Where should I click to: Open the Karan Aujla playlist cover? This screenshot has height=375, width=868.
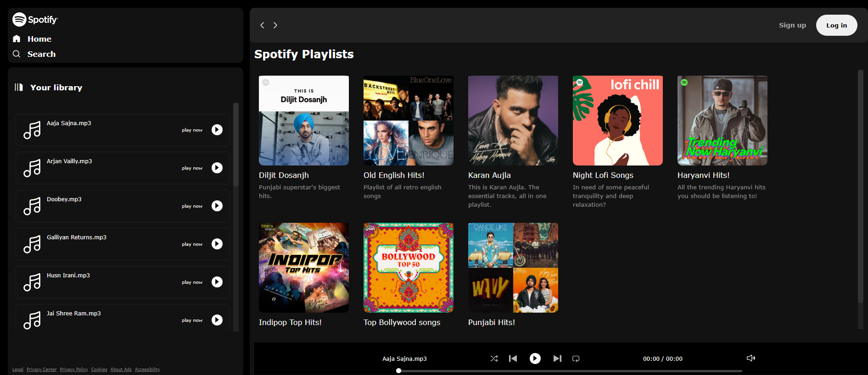(x=513, y=121)
